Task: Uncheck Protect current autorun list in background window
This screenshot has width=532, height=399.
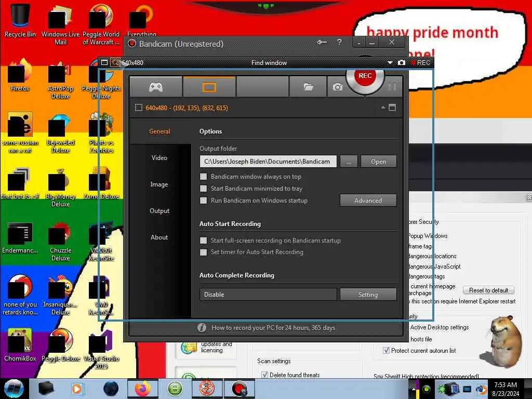Action: point(386,351)
